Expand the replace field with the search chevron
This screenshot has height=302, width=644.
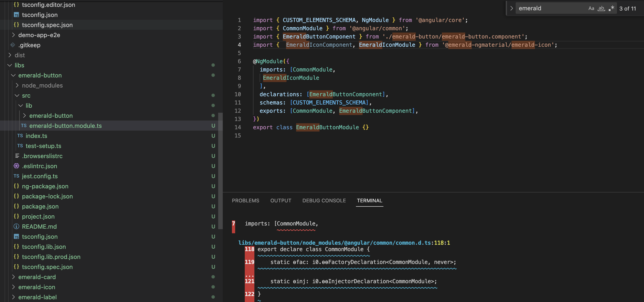coord(512,8)
